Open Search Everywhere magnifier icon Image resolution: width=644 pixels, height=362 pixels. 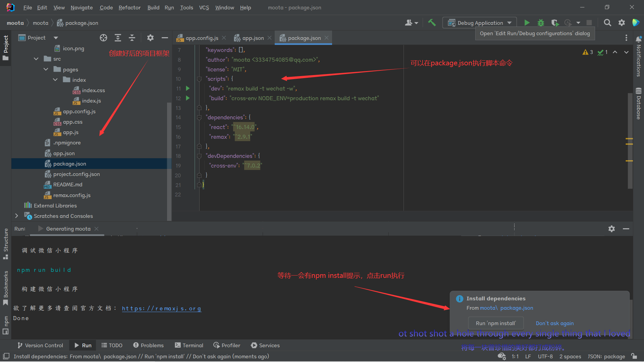click(x=607, y=23)
